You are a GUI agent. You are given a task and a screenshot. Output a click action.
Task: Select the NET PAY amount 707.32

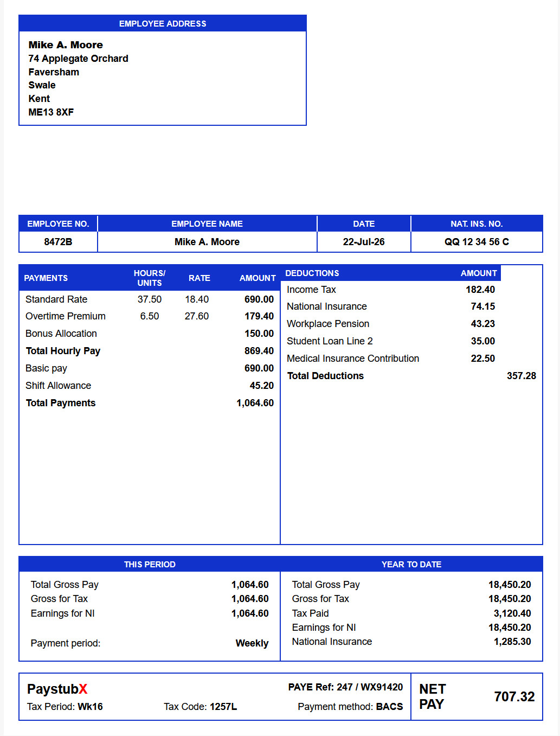(x=514, y=696)
